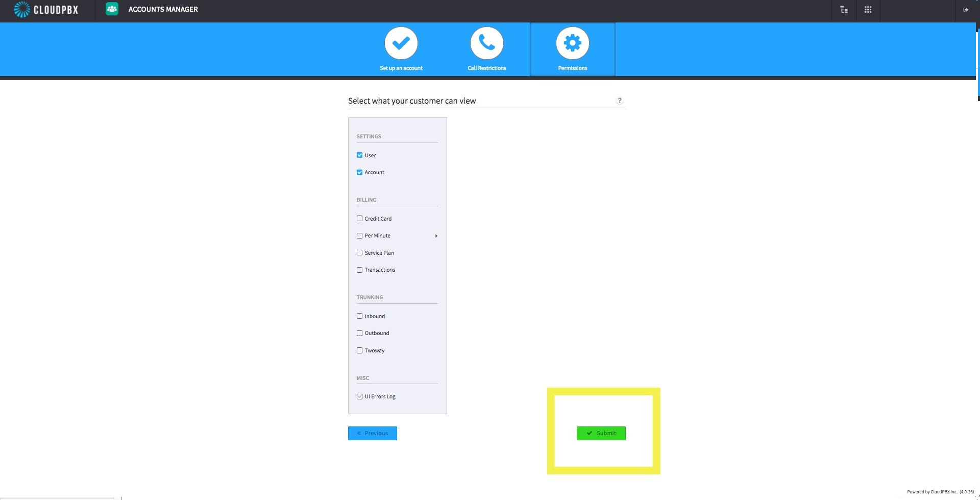Image resolution: width=980 pixels, height=500 pixels.
Task: Uncheck the Account checkbox
Action: pos(359,172)
